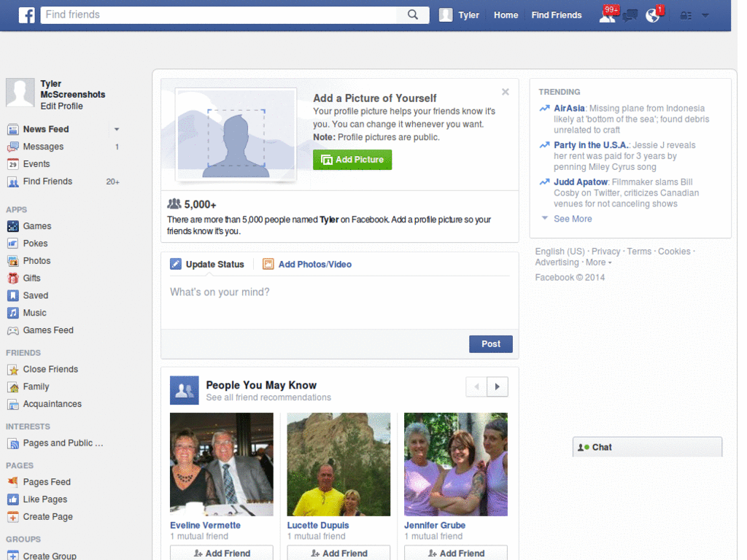Click the Music note icon

tap(13, 313)
